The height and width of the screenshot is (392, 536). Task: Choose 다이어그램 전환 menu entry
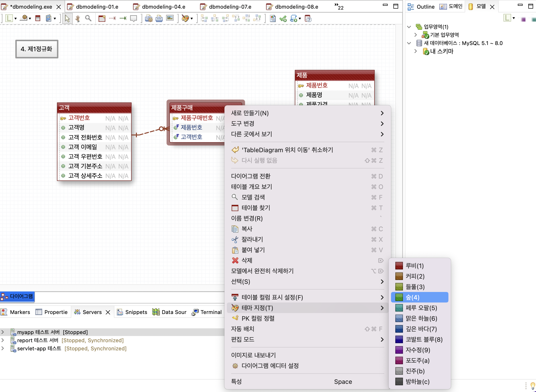307,176
